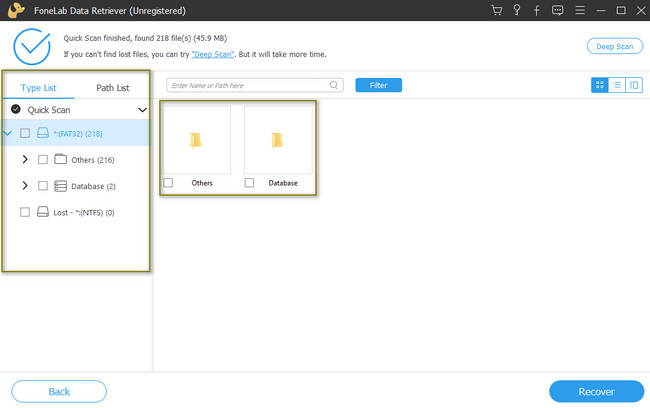This screenshot has width=650, height=408.
Task: Open the Database folder thumbnail
Action: [278, 140]
